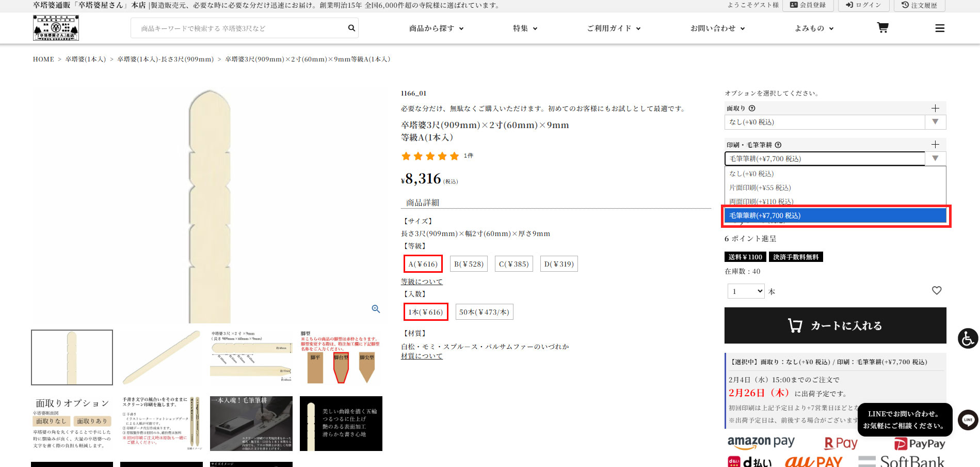Open the 等級について link
980x467 pixels.
pos(422,282)
